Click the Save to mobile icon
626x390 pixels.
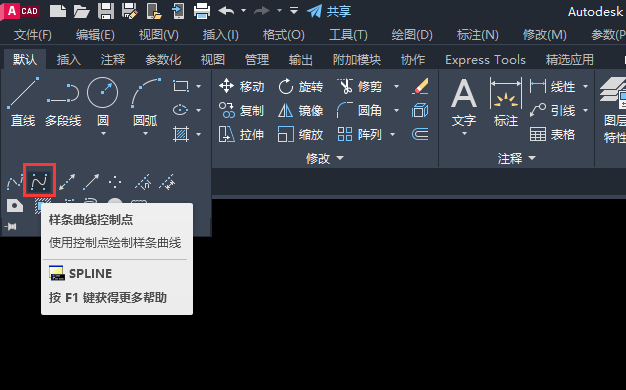click(x=178, y=11)
